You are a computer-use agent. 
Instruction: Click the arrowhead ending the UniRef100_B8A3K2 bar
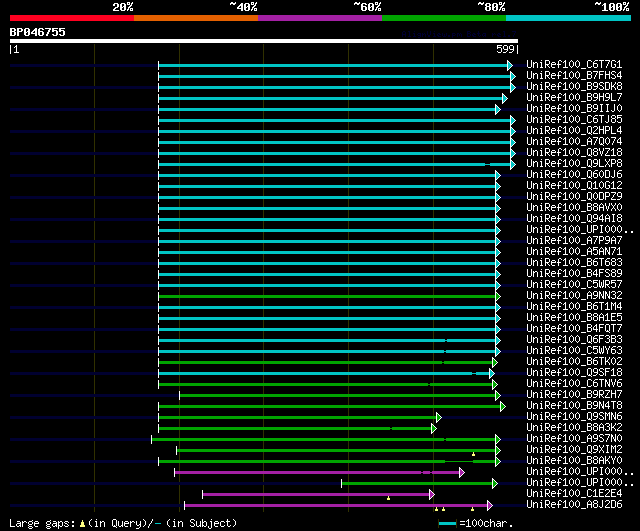[434, 429]
